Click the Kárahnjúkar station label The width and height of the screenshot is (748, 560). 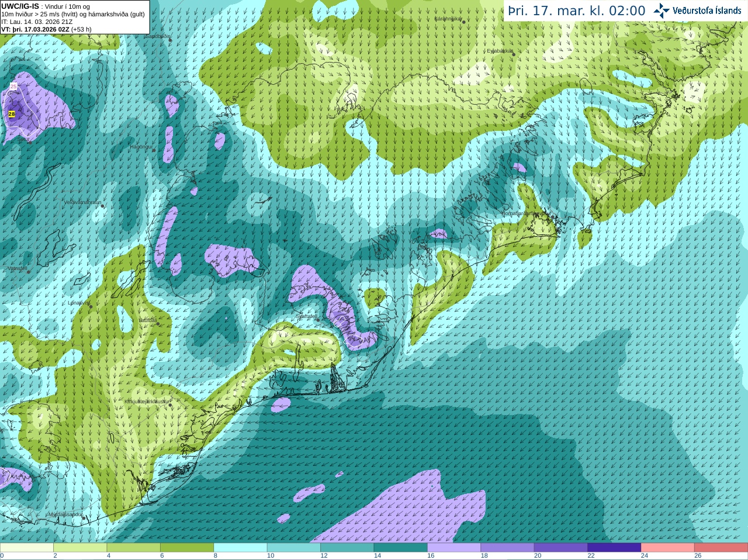point(448,19)
